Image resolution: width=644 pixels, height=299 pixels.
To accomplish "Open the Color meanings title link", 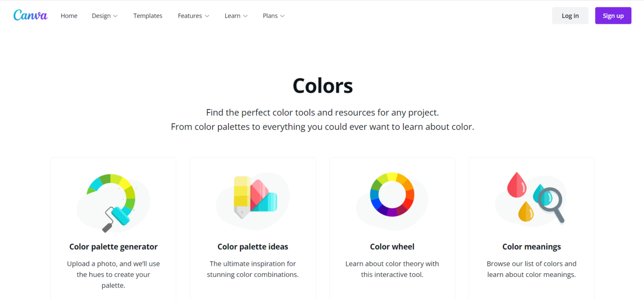I will pos(532,247).
